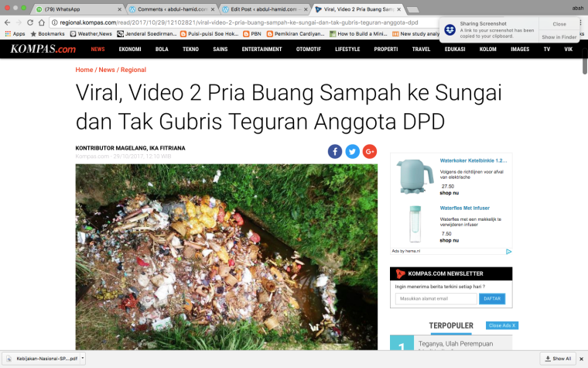The width and height of the screenshot is (588, 368).
Task: Click Show in Finder on notification
Action: click(559, 37)
